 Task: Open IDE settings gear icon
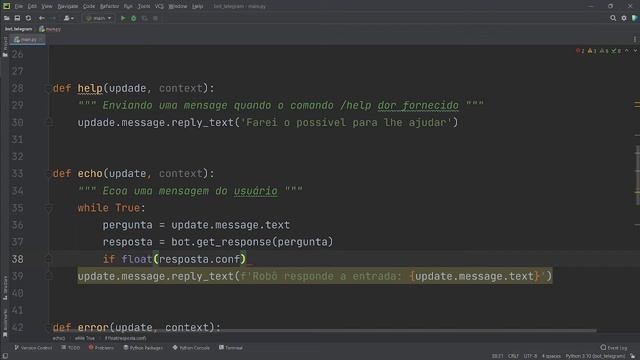[x=624, y=18]
